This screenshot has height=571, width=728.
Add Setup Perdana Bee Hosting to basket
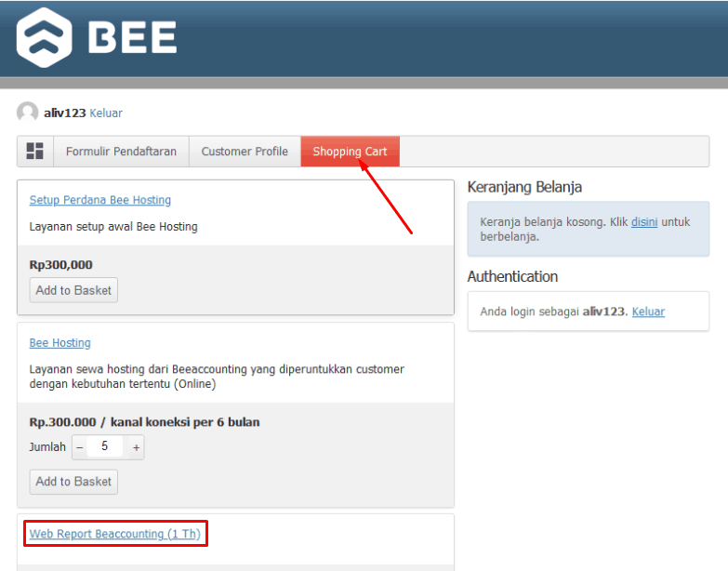(73, 290)
